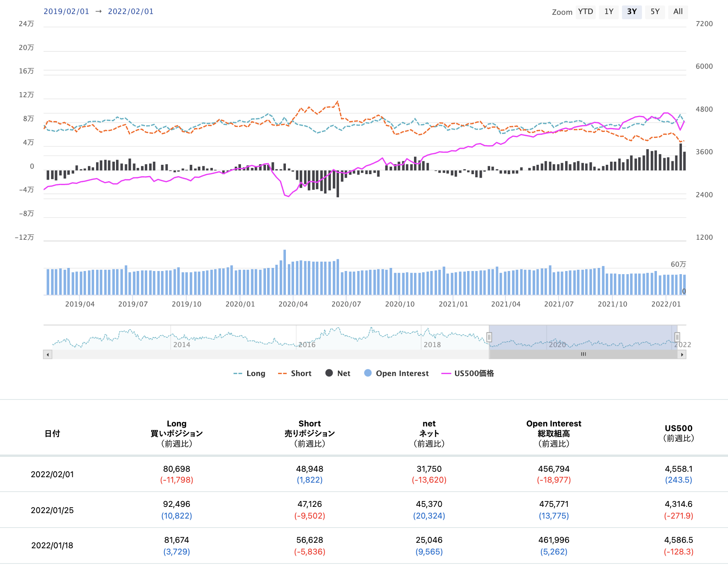Image resolution: width=728 pixels, height=567 pixels.
Task: Select the All zoom range
Action: (678, 12)
